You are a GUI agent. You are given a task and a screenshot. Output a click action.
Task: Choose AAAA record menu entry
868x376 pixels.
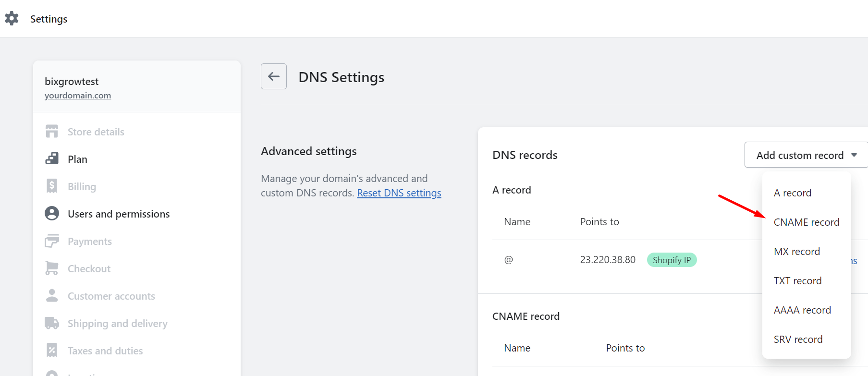(802, 310)
